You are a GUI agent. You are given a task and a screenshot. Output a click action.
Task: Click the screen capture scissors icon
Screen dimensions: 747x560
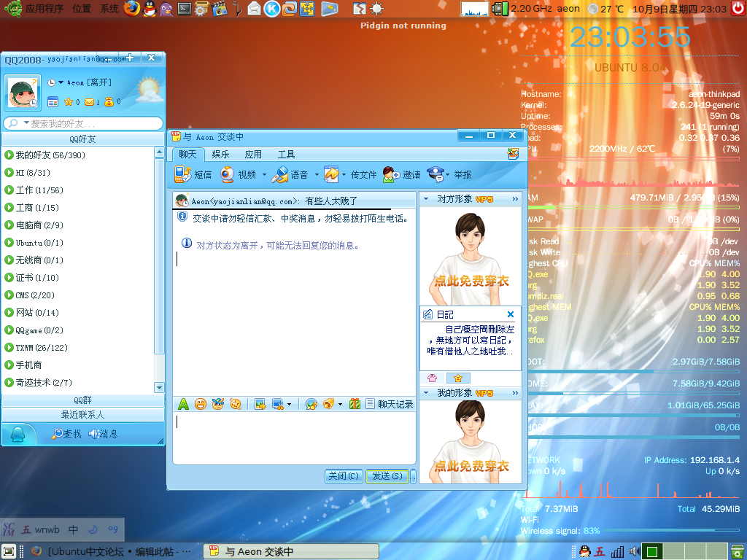(x=277, y=404)
